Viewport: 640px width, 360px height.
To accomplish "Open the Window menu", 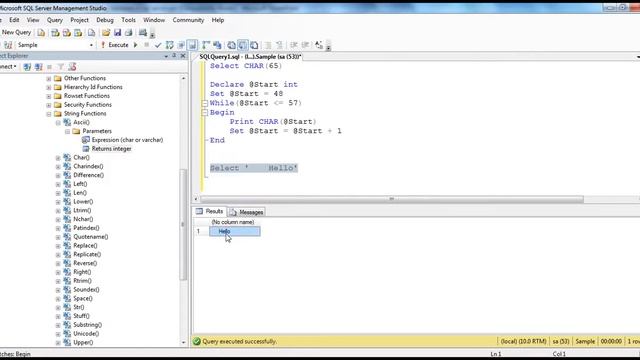I will coord(154,20).
